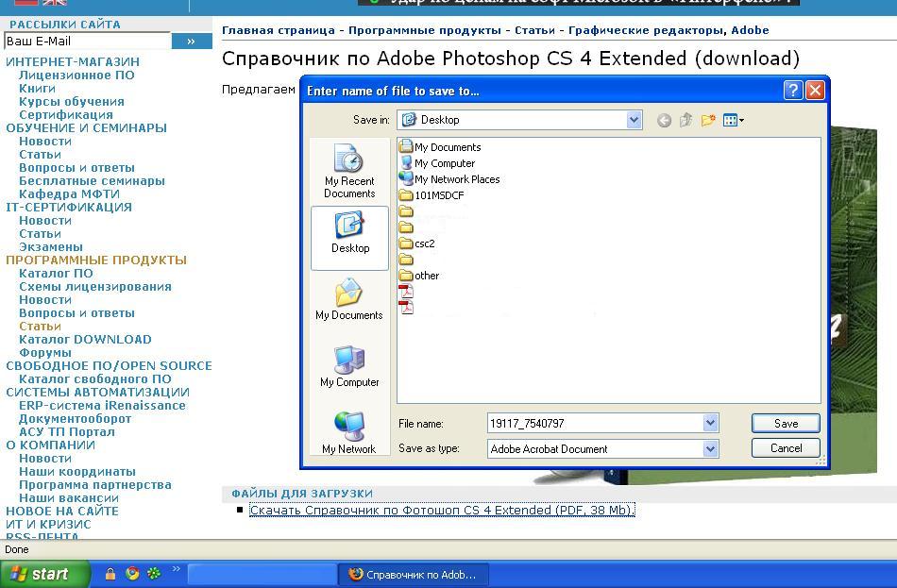Click the Ваш E-Mail input field

pos(88,42)
